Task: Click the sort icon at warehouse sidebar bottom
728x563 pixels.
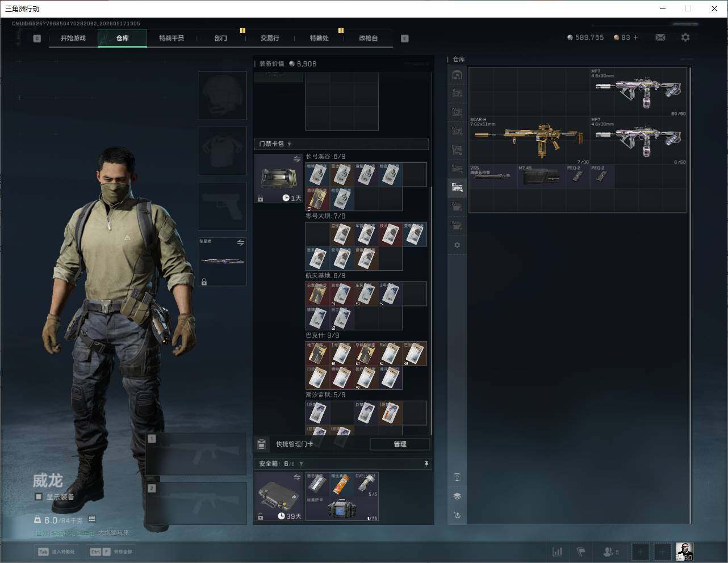Action: pos(457,515)
